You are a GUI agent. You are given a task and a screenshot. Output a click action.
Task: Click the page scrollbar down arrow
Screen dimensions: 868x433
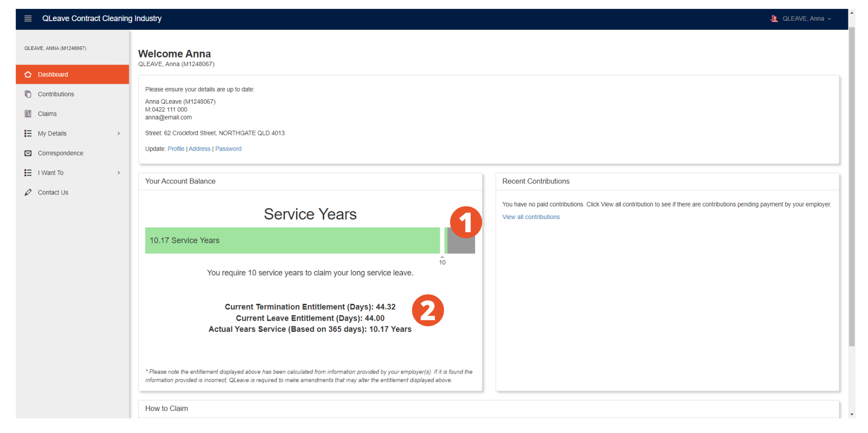(852, 414)
